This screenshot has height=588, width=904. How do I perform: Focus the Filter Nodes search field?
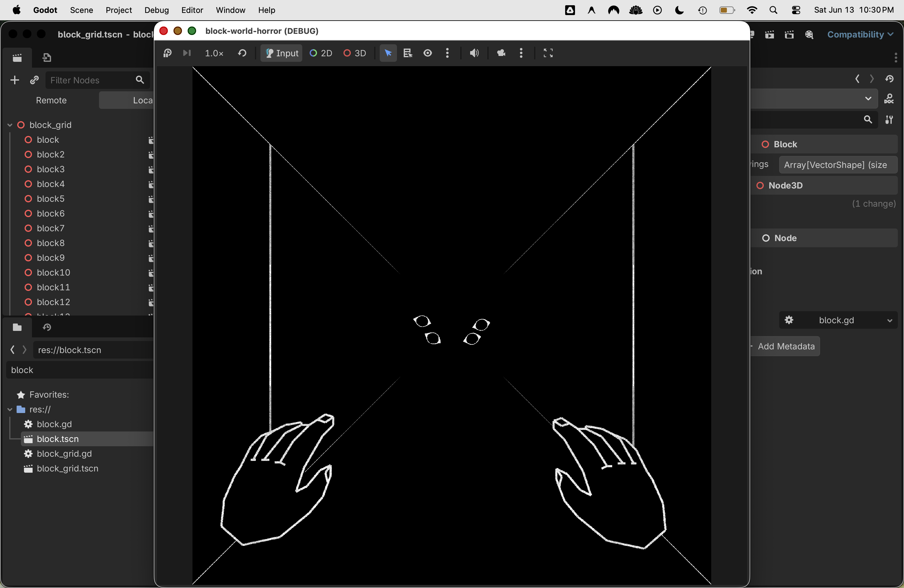tap(97, 80)
